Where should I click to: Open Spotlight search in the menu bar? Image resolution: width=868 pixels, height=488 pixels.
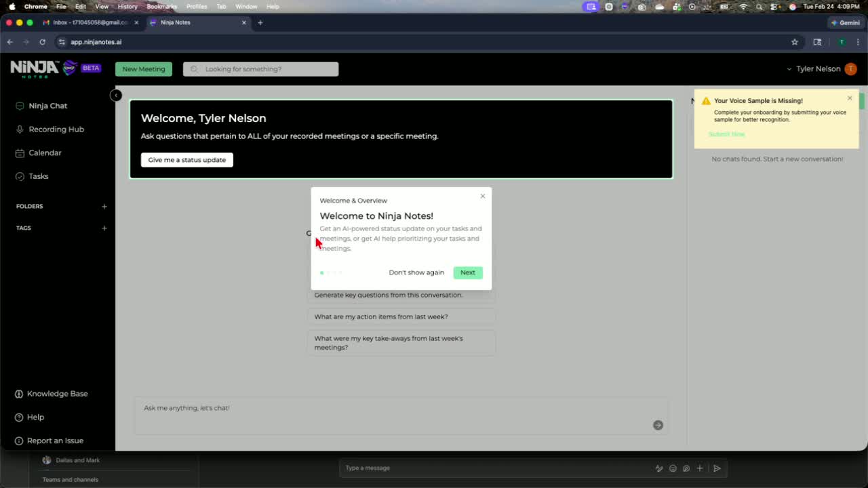(x=759, y=6)
